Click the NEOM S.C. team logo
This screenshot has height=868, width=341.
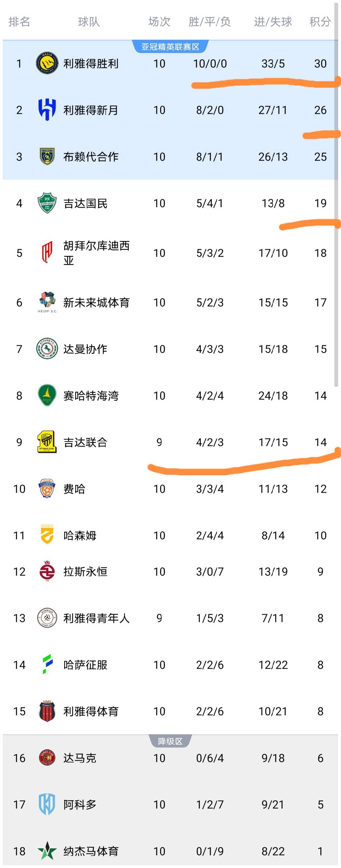(x=47, y=301)
